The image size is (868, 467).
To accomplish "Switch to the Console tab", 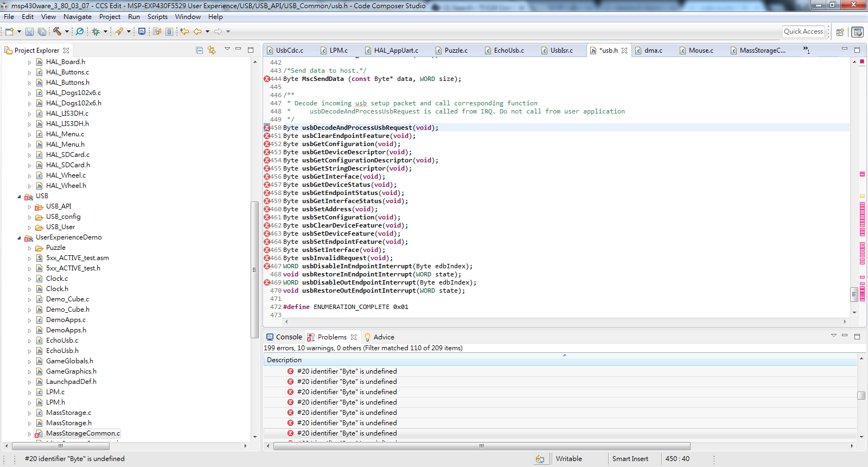I will [284, 337].
